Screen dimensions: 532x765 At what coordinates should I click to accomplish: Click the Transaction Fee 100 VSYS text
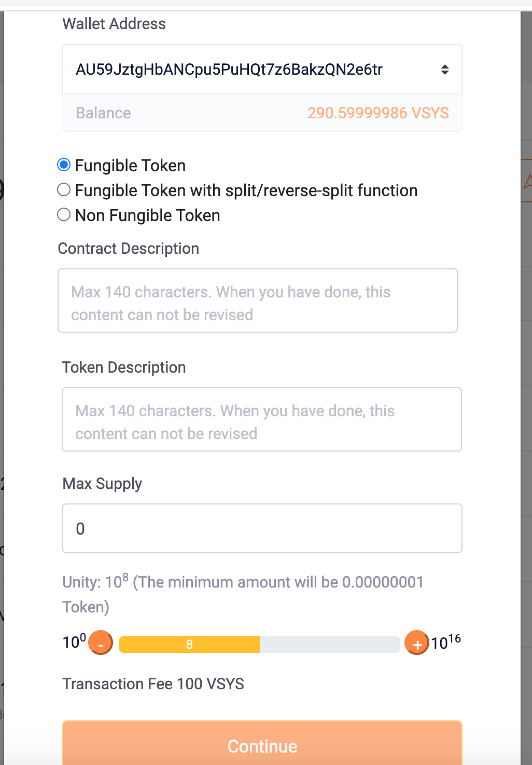click(153, 684)
